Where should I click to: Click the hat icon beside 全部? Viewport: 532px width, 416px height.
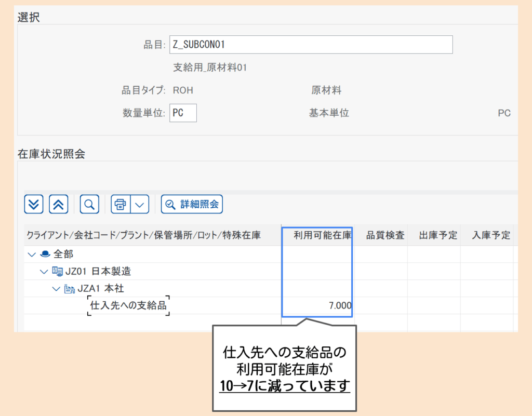[x=44, y=254]
